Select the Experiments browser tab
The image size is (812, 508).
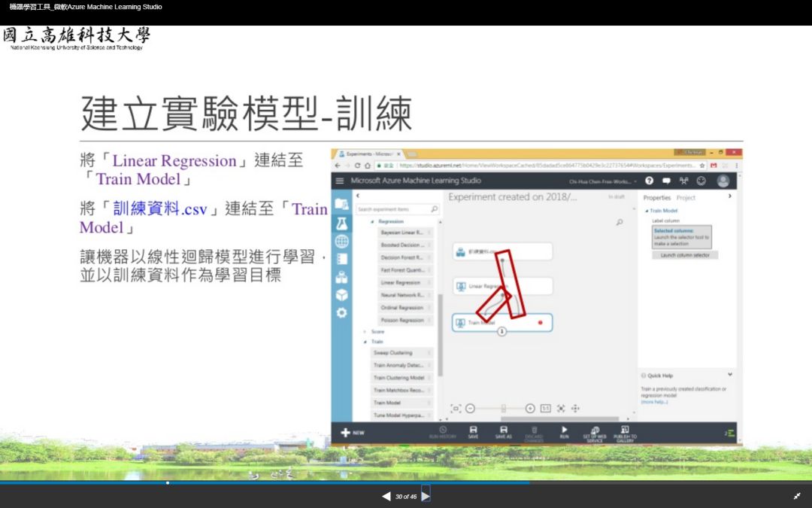(368, 154)
